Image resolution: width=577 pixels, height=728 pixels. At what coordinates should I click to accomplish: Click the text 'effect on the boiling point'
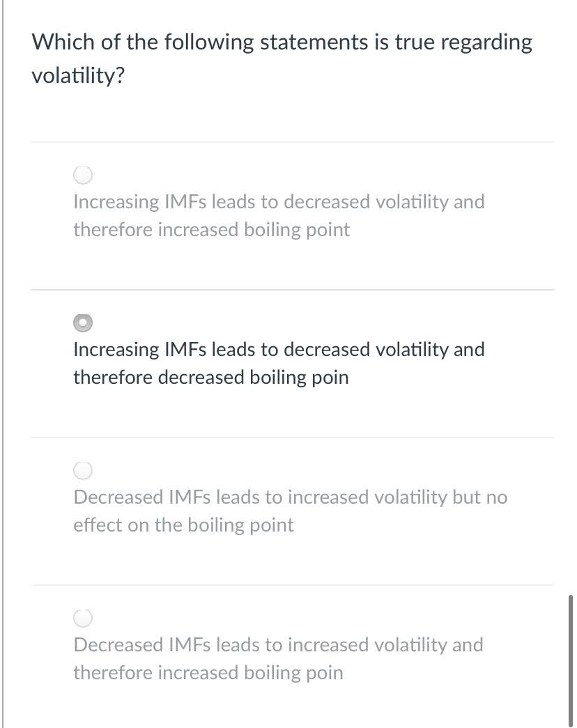pyautogui.click(x=183, y=525)
